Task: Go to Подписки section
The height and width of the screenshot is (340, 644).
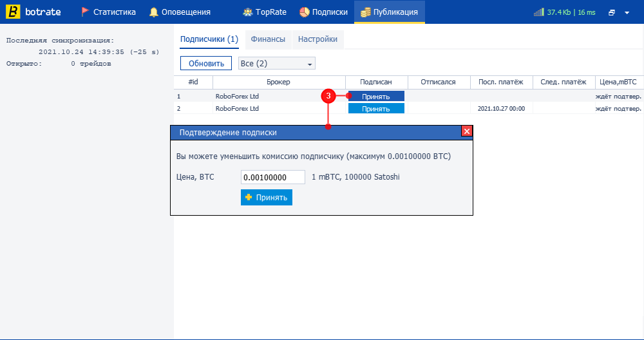Action: [x=324, y=12]
